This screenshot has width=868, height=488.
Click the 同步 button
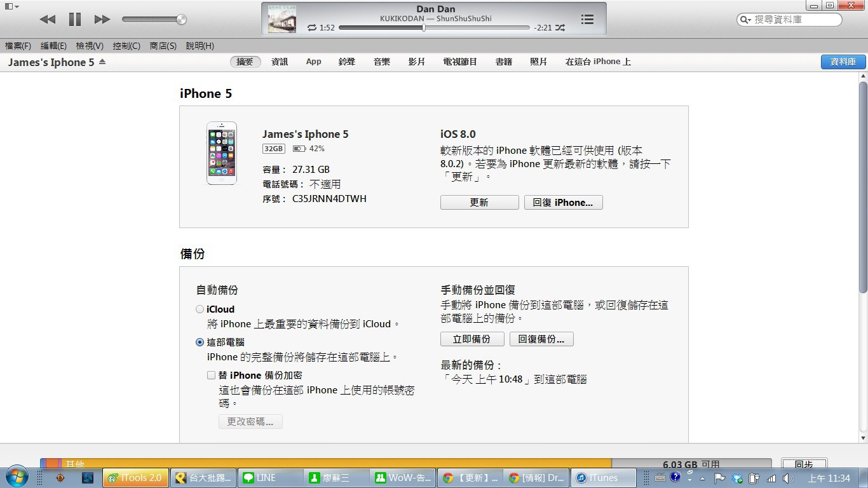[x=804, y=464]
